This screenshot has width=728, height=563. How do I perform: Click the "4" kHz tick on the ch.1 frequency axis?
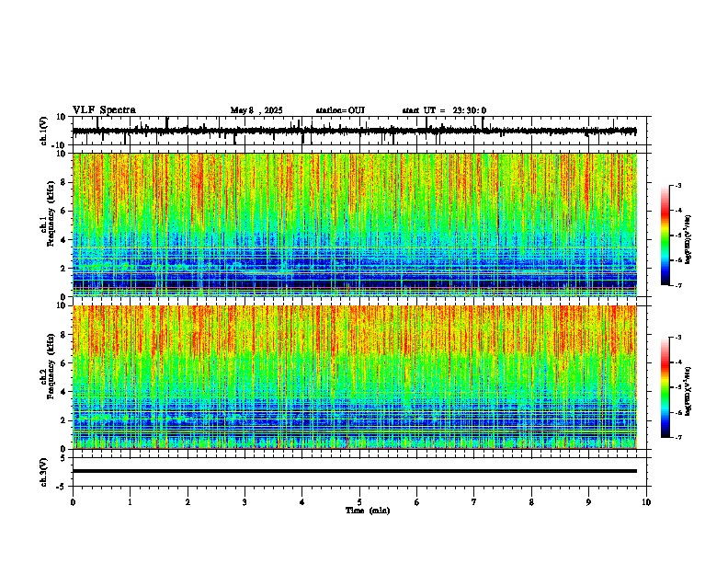[x=63, y=240]
